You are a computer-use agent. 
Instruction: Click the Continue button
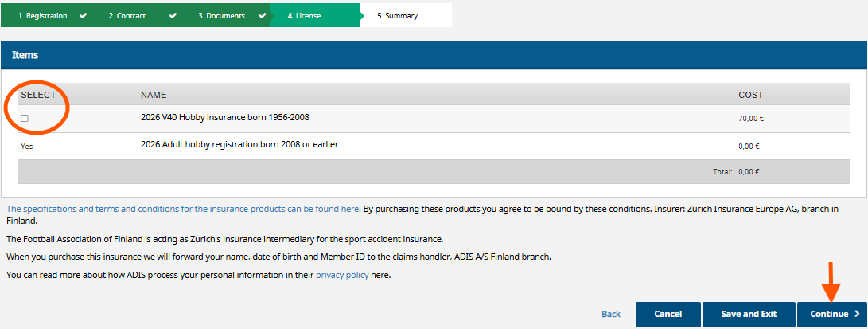[x=831, y=314]
